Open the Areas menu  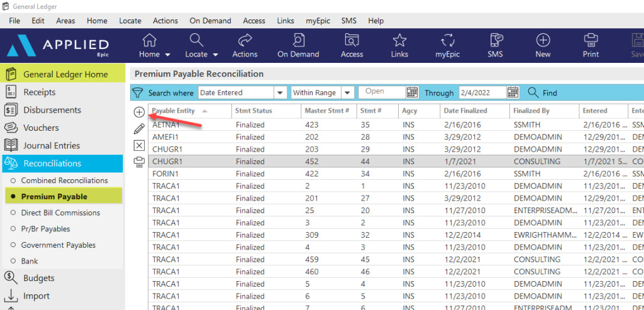tap(65, 21)
